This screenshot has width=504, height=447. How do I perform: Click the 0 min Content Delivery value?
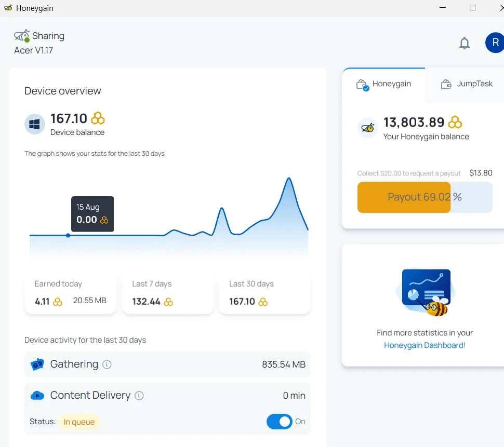(x=294, y=396)
